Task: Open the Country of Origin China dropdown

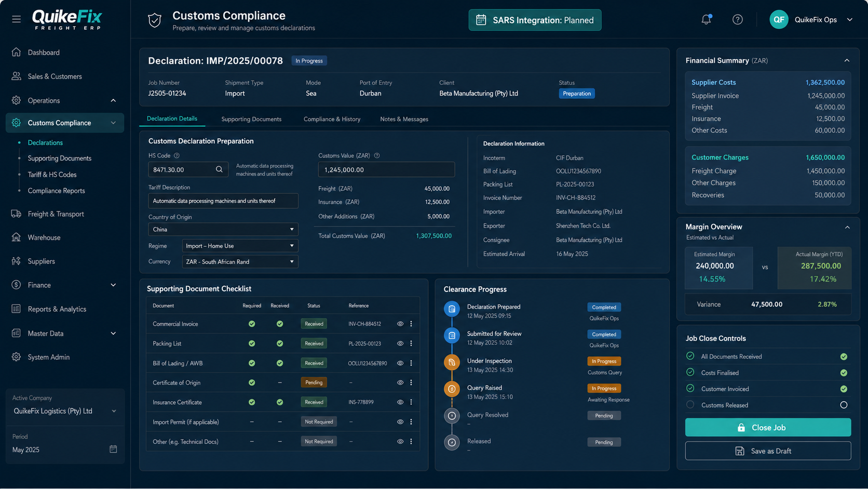Action: [223, 229]
